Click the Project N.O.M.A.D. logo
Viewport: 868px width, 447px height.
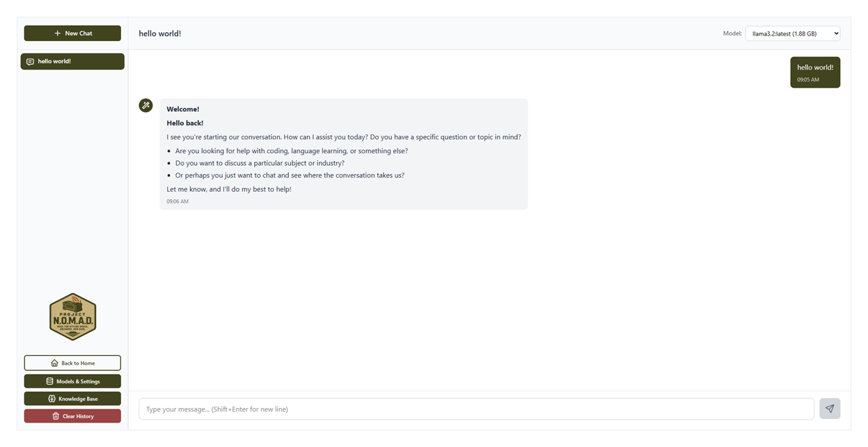(72, 317)
